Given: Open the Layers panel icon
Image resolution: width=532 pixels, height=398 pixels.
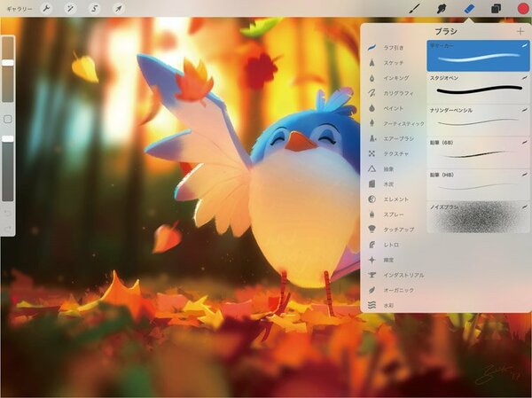Looking at the screenshot, I should (496, 8).
